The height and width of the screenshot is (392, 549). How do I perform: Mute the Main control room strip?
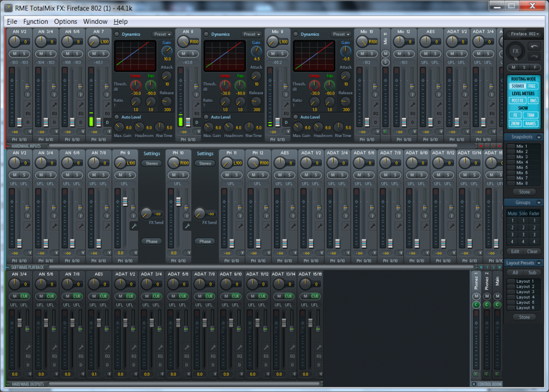497,296
